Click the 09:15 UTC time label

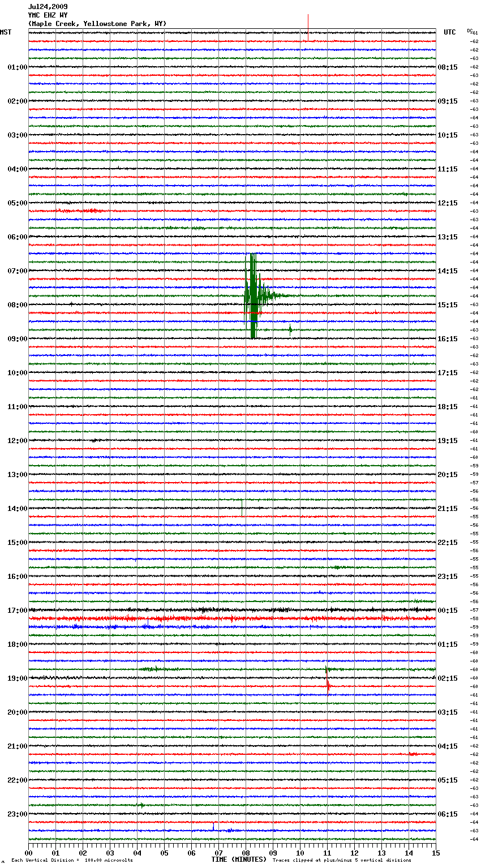[448, 101]
